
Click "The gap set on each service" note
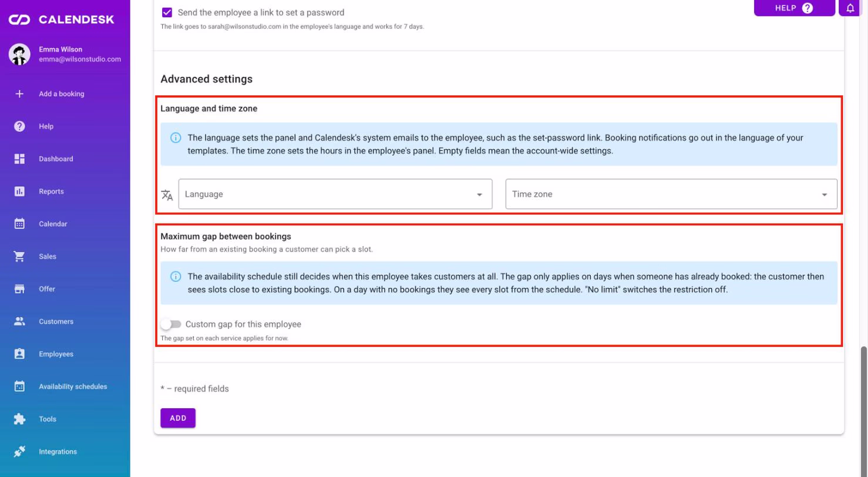pyautogui.click(x=224, y=339)
